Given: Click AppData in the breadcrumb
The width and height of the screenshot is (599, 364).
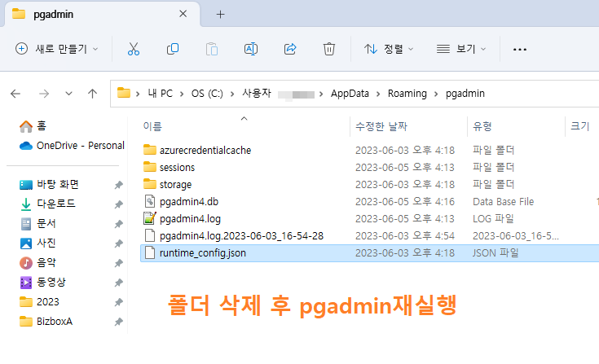Looking at the screenshot, I should 350,94.
